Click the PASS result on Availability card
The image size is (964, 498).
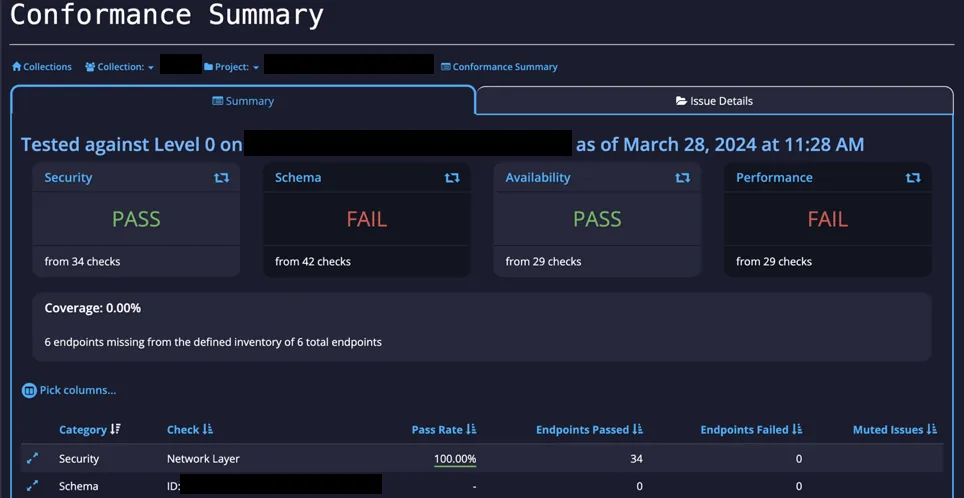coord(597,219)
